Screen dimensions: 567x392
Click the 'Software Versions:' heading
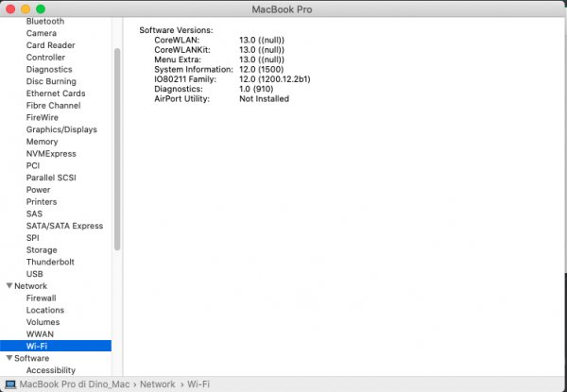pyautogui.click(x=176, y=30)
